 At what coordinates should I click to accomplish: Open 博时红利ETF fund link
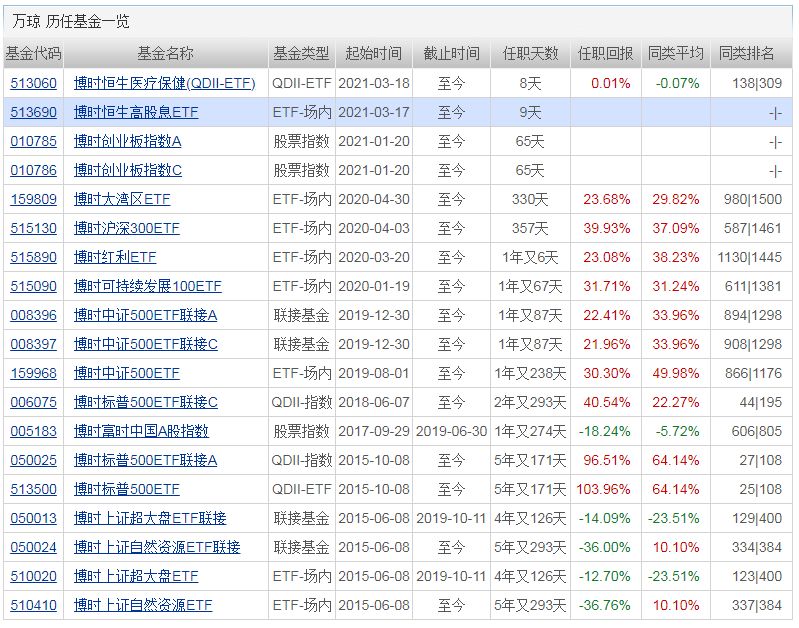tap(115, 257)
